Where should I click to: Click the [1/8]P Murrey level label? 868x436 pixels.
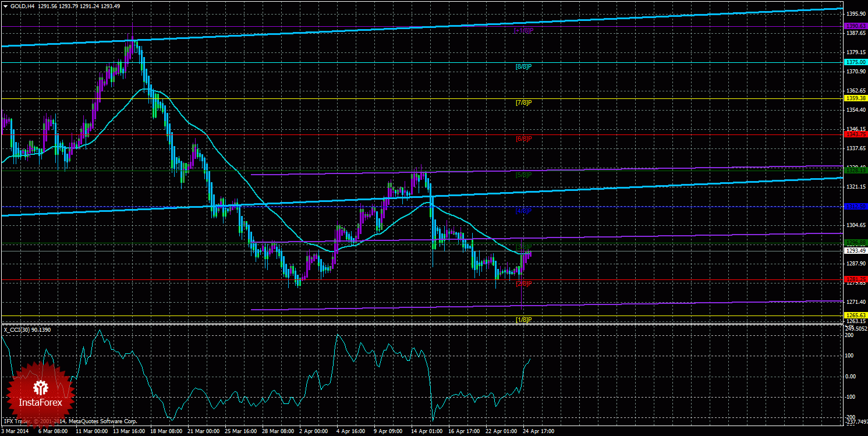coord(524,320)
